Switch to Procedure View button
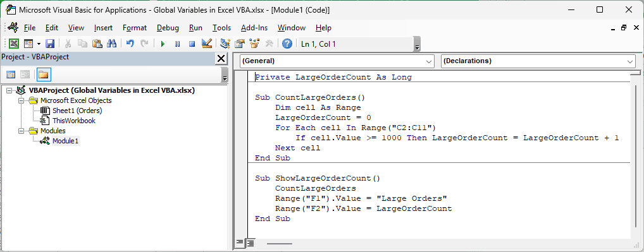The image size is (644, 252). [x=240, y=243]
